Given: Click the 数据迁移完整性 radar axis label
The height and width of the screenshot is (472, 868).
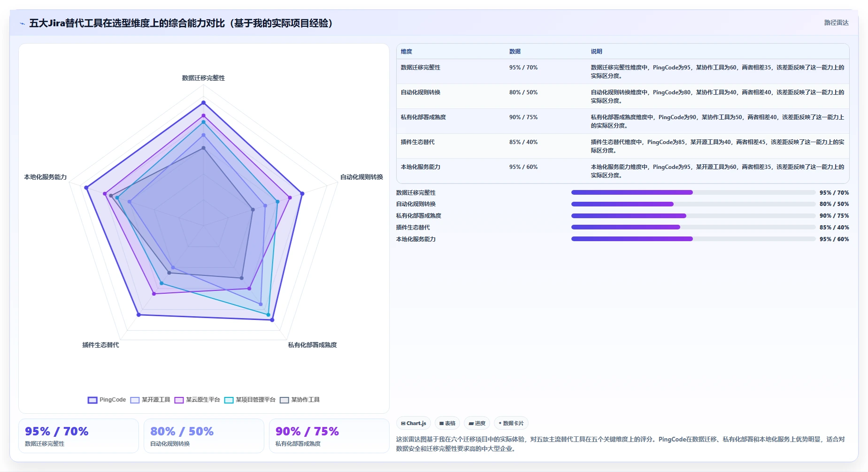Looking at the screenshot, I should click(x=204, y=78).
